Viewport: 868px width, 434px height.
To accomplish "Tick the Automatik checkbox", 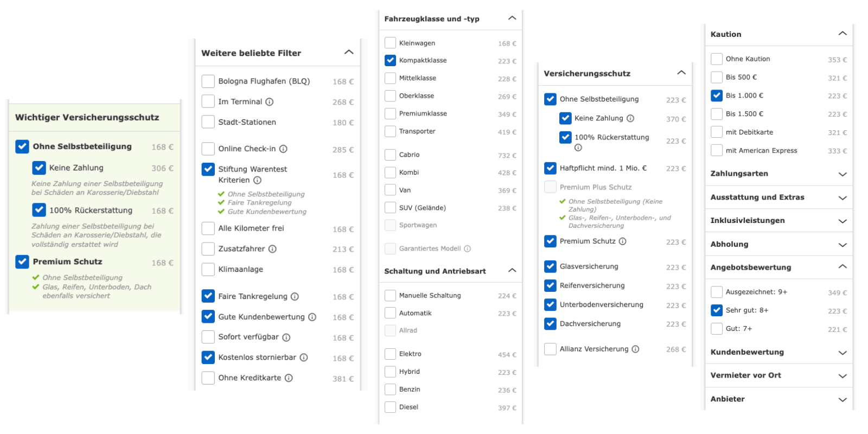I will click(390, 313).
